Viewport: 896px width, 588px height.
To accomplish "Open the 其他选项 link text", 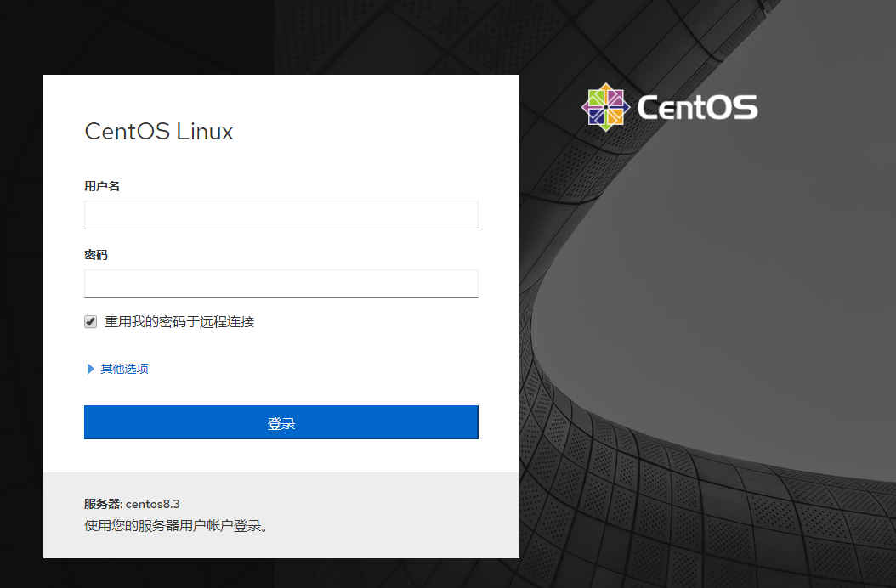I will click(x=124, y=369).
